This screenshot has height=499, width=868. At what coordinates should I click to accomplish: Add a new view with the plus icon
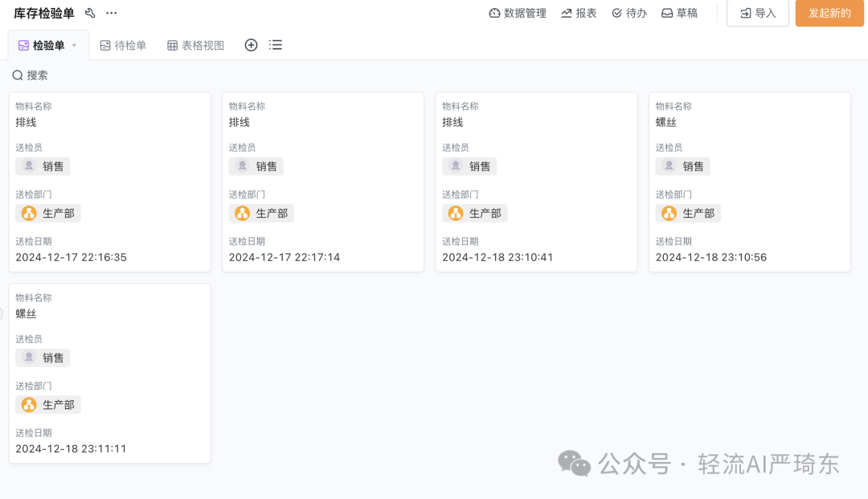[x=251, y=45]
